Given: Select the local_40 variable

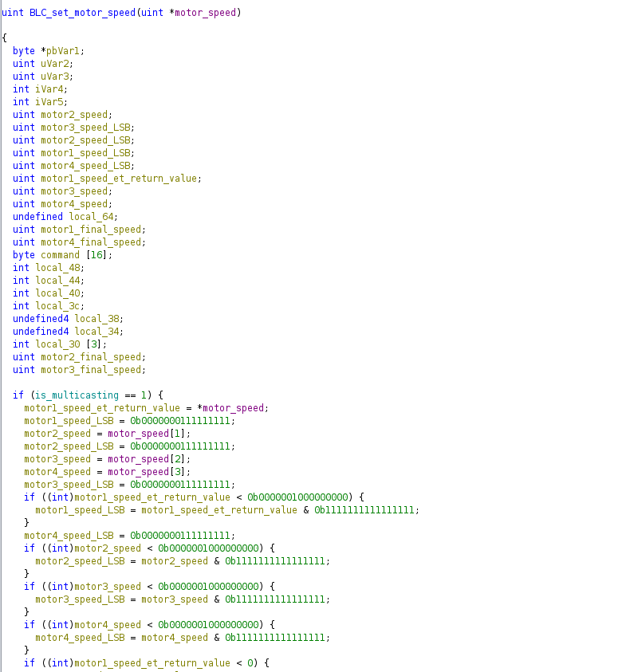Looking at the screenshot, I should tap(57, 293).
